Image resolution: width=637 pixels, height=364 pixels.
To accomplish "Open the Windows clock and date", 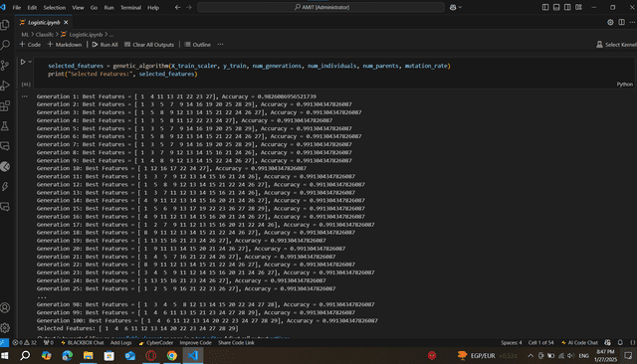I will point(605,355).
